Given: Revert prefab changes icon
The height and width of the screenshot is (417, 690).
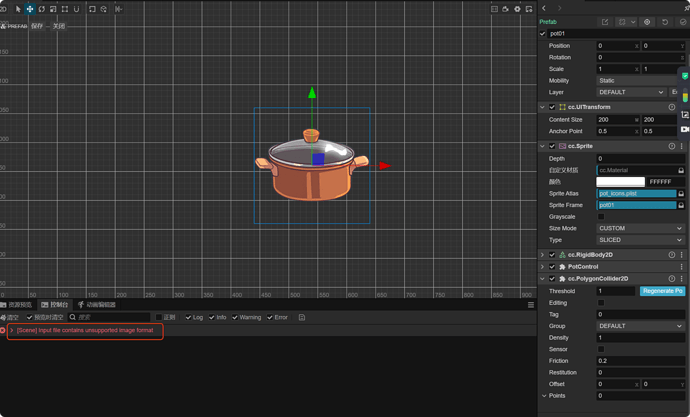Looking at the screenshot, I should pyautogui.click(x=665, y=22).
